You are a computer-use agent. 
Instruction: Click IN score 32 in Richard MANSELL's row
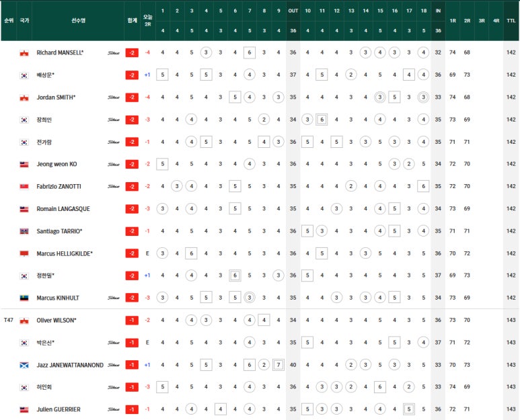coord(438,52)
